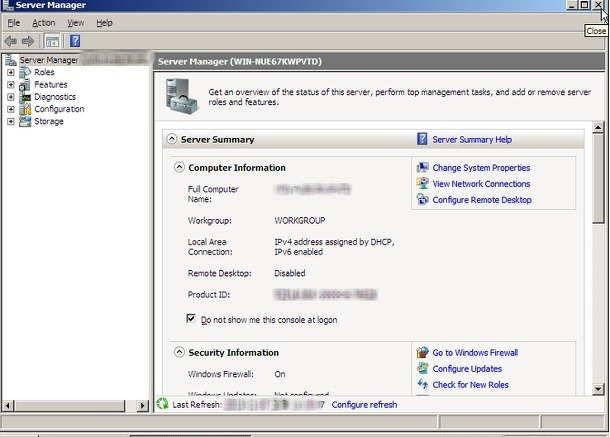This screenshot has height=437, width=610.
Task: Collapse the Security Information section
Action: 179,352
